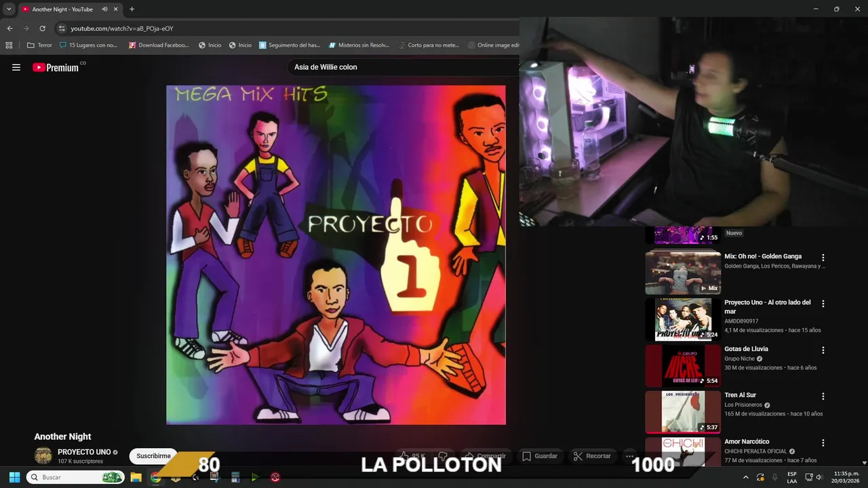Open the Gotas de Lluvia video title
Image resolution: width=868 pixels, height=488 pixels.
pyautogui.click(x=746, y=349)
